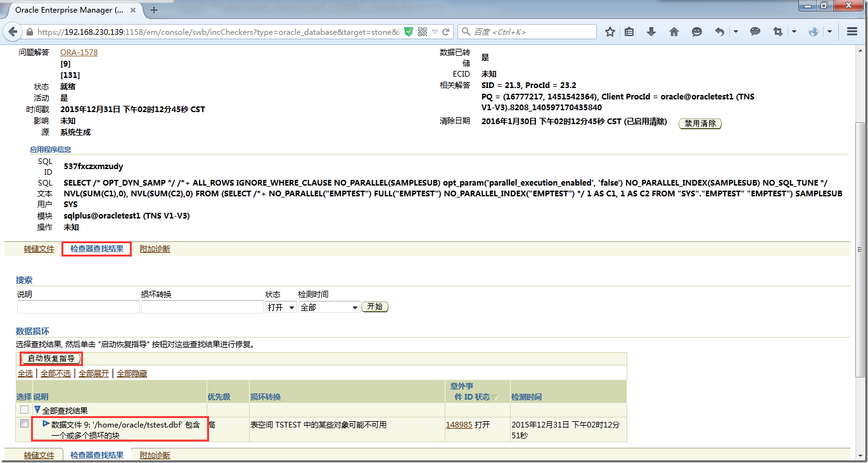
Task: Tick checkbox for 数据文件 9 row
Action: (x=25, y=423)
